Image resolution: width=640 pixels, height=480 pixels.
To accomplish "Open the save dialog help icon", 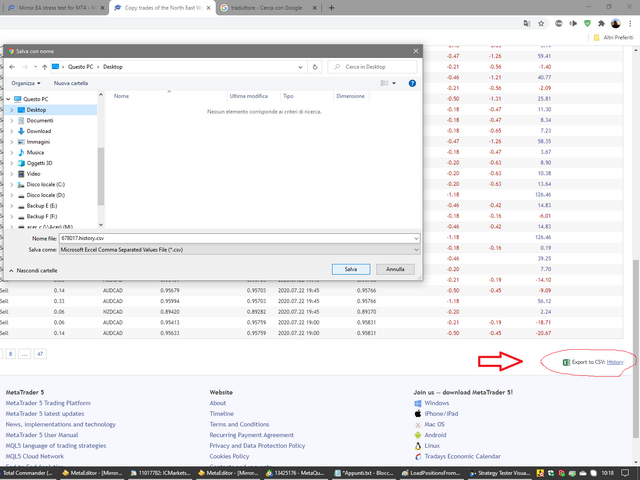I will point(412,83).
